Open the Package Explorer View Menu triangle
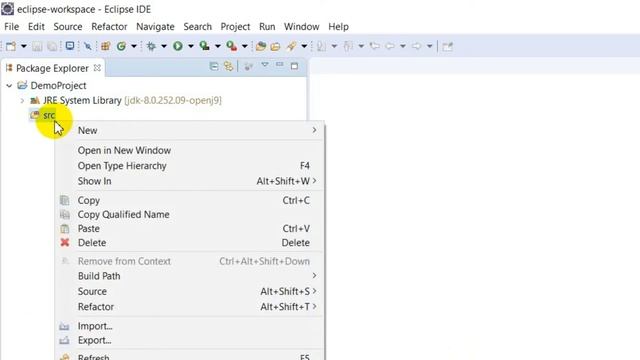This screenshot has height=360, width=640. [x=265, y=65]
